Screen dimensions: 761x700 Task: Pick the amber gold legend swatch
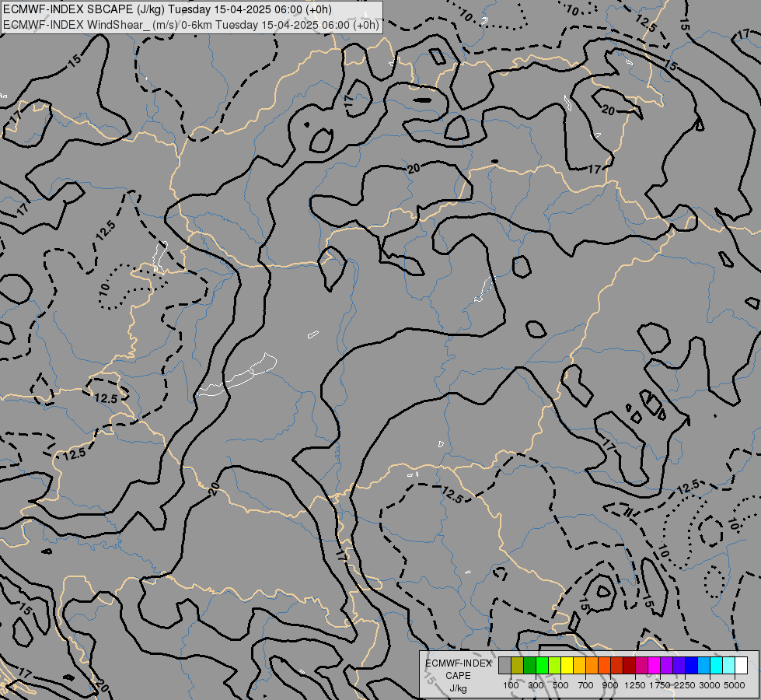point(579,666)
